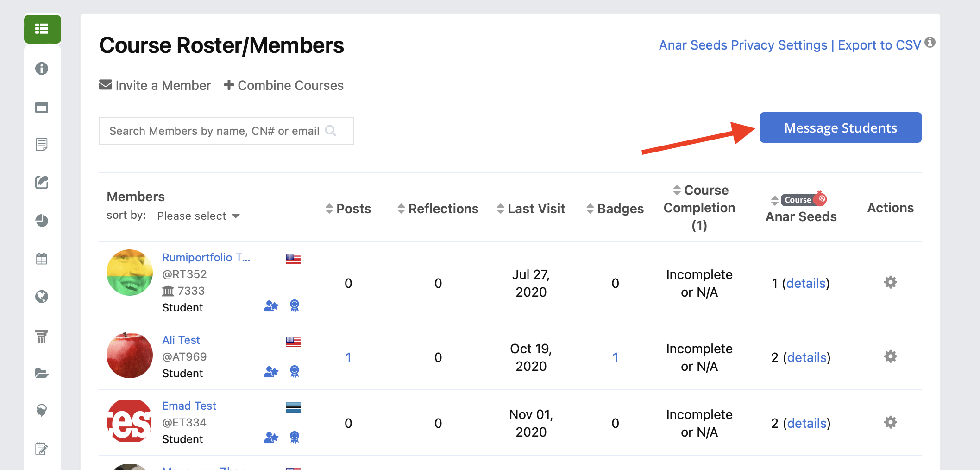Open Anar Seeds Privacy Settings link
The image size is (980, 470).
click(743, 45)
